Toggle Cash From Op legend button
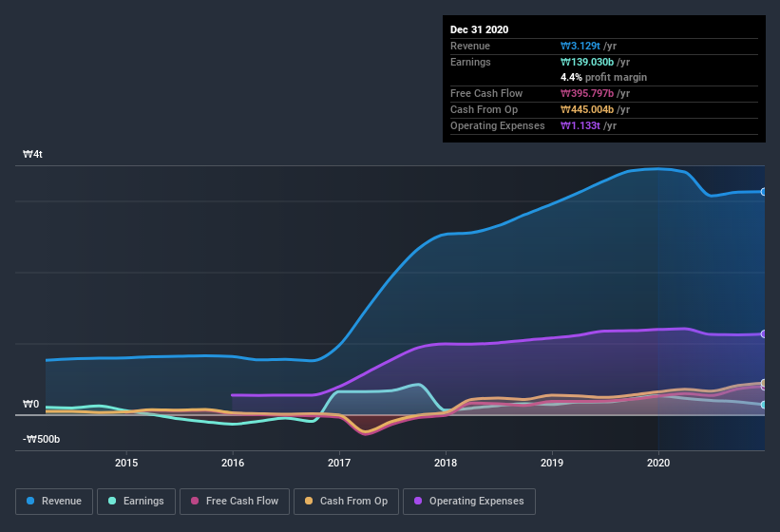The image size is (780, 532). point(345,501)
